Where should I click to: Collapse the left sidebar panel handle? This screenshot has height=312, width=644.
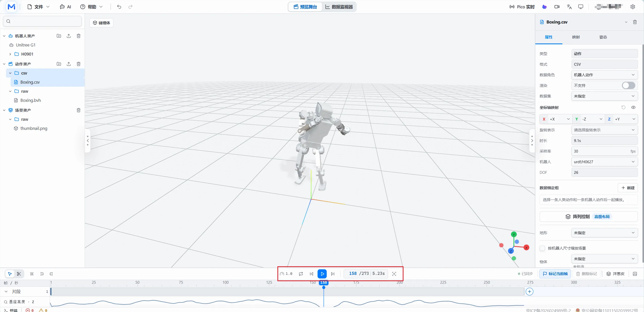88,140
